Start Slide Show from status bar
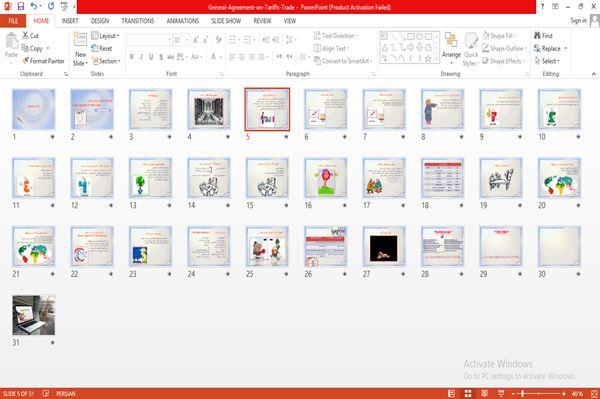The width and height of the screenshot is (600, 399). coord(501,394)
